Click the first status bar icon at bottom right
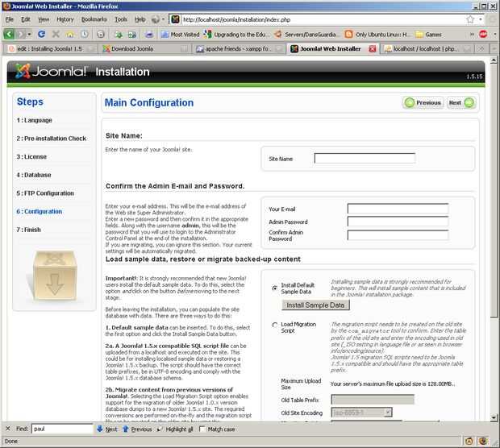Image resolution: width=500 pixels, height=448 pixels. click(469, 441)
